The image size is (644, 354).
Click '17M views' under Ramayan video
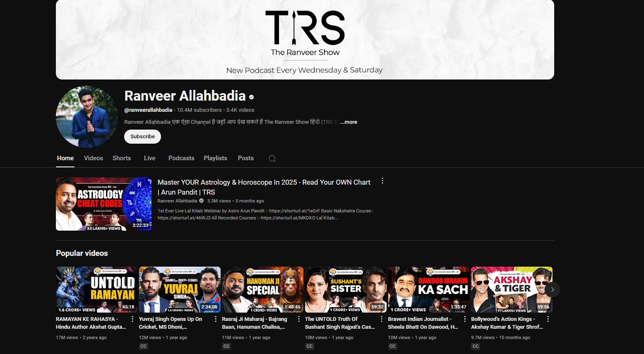click(x=67, y=337)
